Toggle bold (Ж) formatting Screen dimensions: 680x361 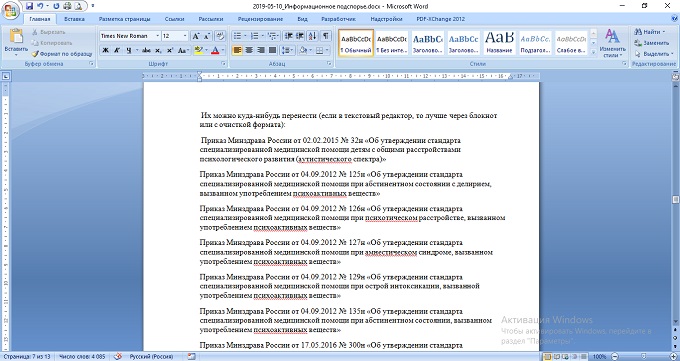(x=105, y=50)
